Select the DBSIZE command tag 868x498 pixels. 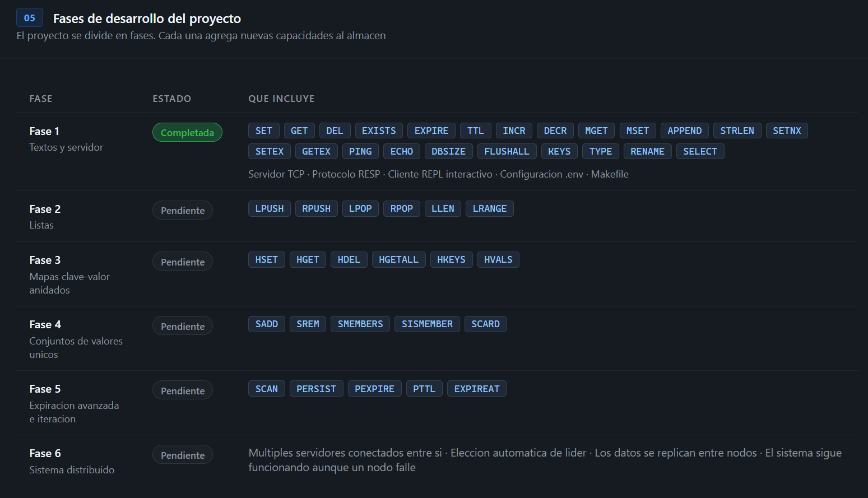(x=449, y=151)
